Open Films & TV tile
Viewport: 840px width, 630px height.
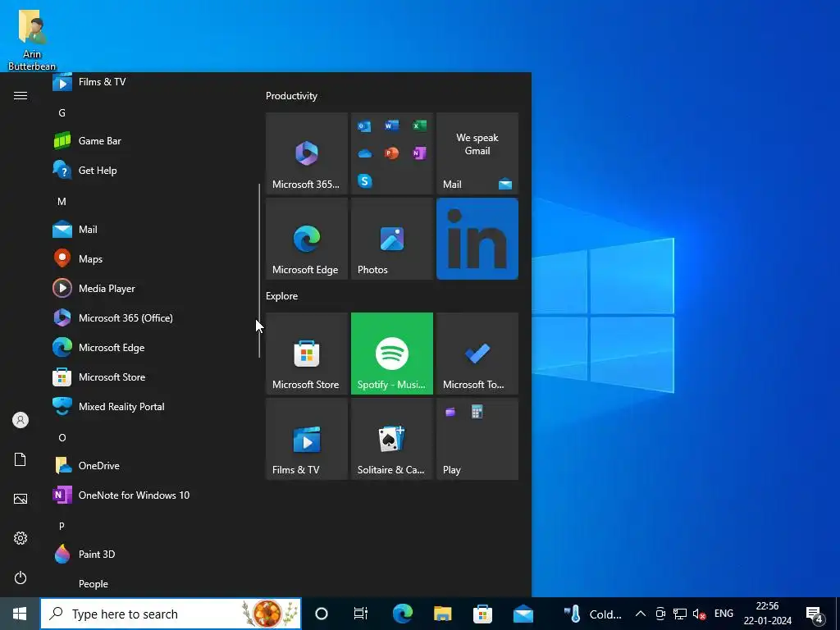[x=307, y=439]
